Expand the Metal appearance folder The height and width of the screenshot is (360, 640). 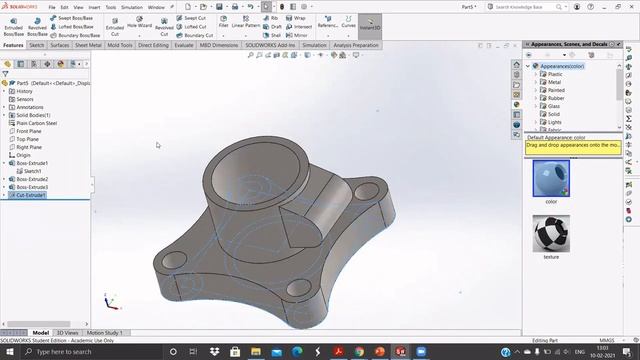point(536,82)
